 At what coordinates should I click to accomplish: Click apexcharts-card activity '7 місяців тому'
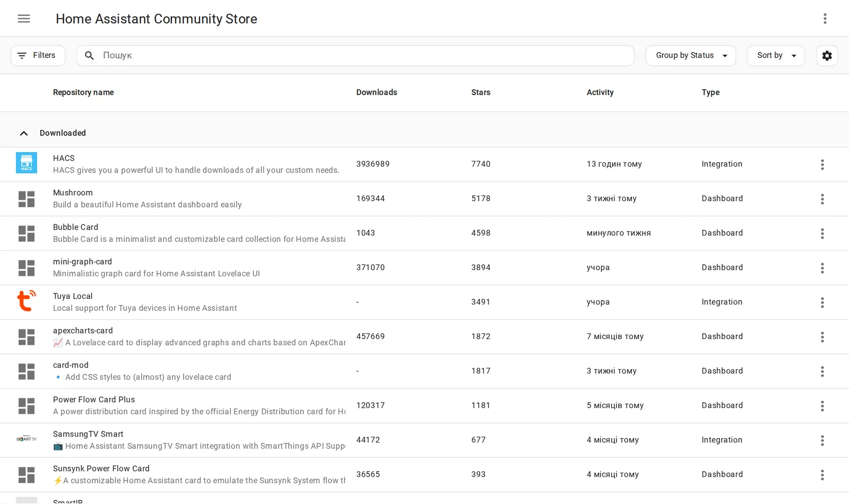click(615, 336)
